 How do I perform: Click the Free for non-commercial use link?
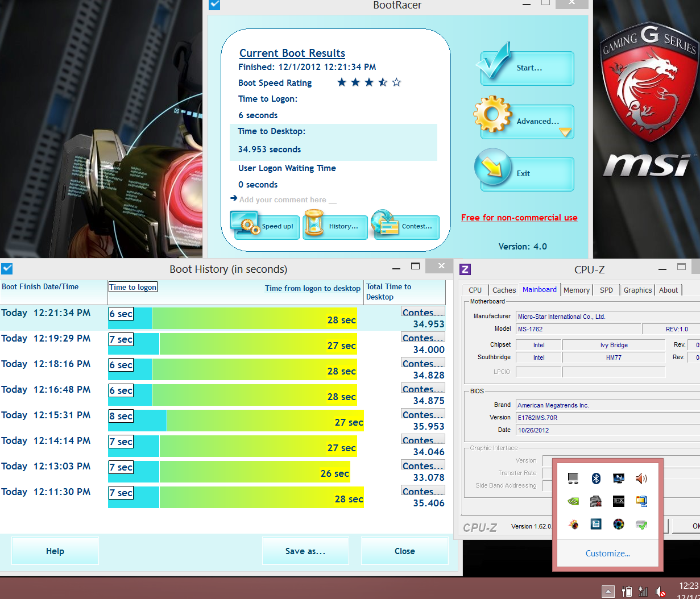click(x=519, y=218)
